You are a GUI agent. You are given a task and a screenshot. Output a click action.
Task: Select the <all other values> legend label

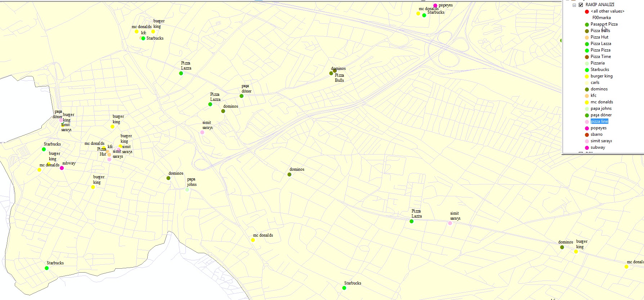click(608, 11)
